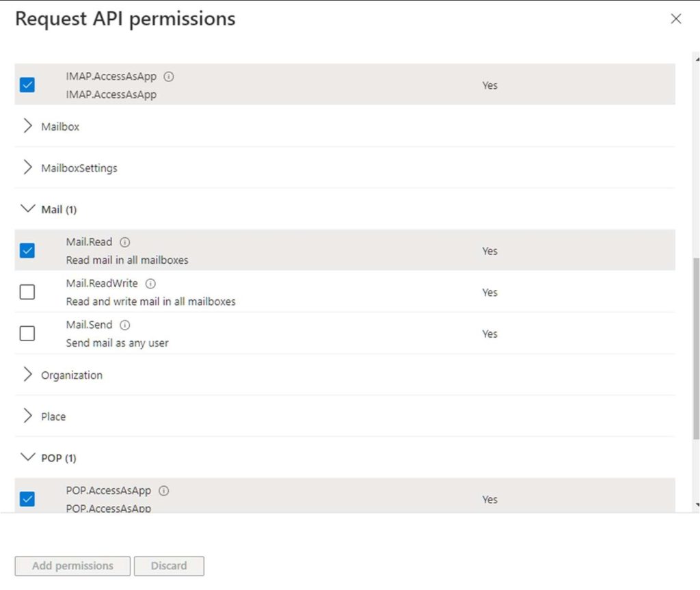Expand the MailboxSettings permission group
Image resolution: width=700 pixels, height=590 pixels.
click(x=28, y=167)
